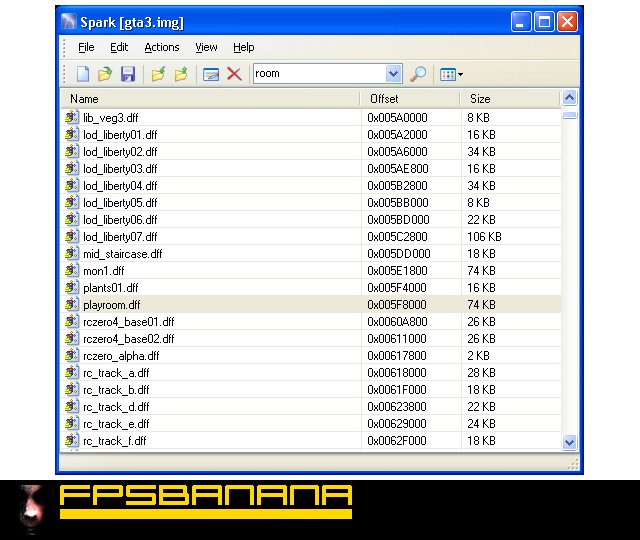Viewport: 640px width, 540px height.
Task: Click the vertical scrollbar thumb
Action: pos(569,116)
